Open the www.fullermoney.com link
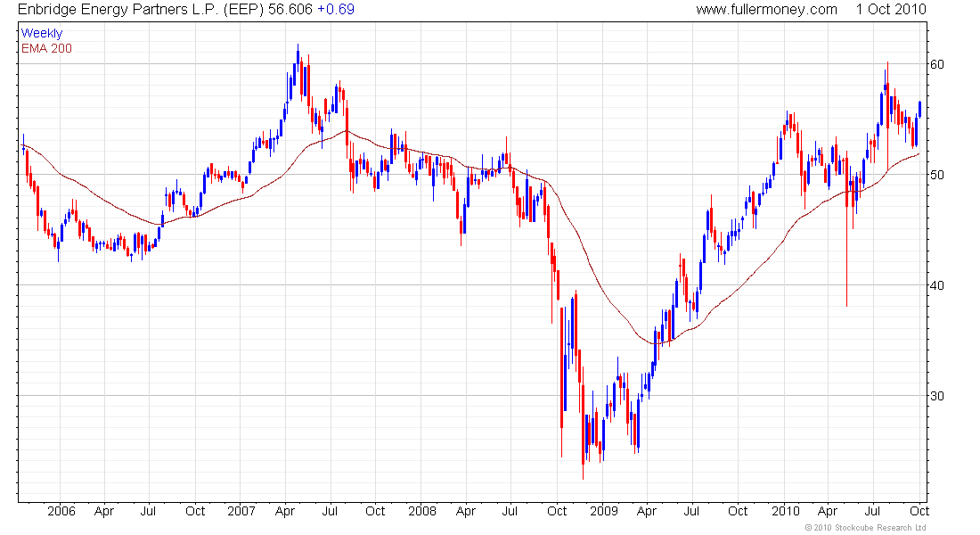The image size is (980, 535). click(x=766, y=10)
